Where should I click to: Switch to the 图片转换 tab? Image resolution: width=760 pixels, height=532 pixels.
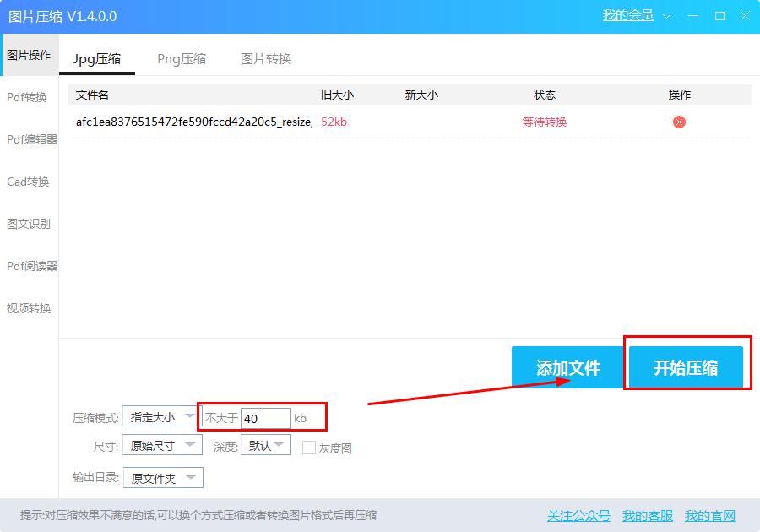pyautogui.click(x=268, y=59)
